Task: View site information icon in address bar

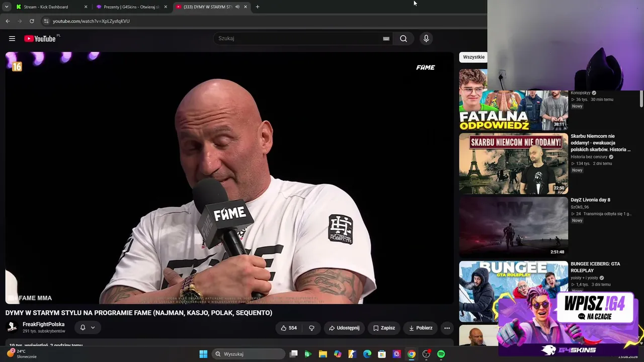Action: 46,21
